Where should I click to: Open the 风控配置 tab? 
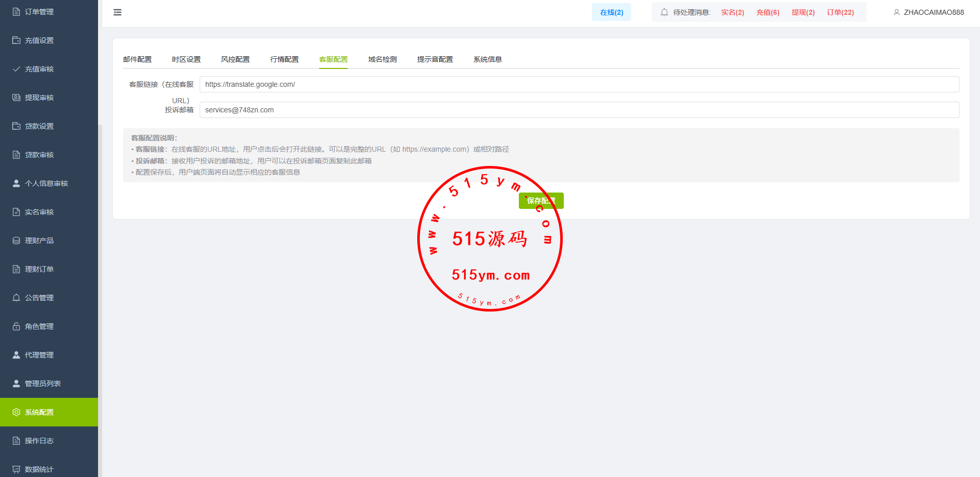pos(235,59)
